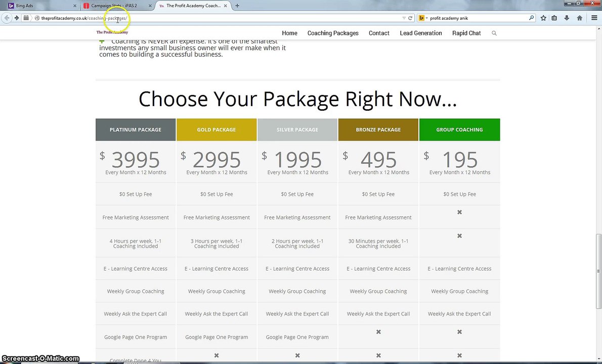Open the Rapid Chat nav link
Screen dimensions: 602x364
(466, 33)
